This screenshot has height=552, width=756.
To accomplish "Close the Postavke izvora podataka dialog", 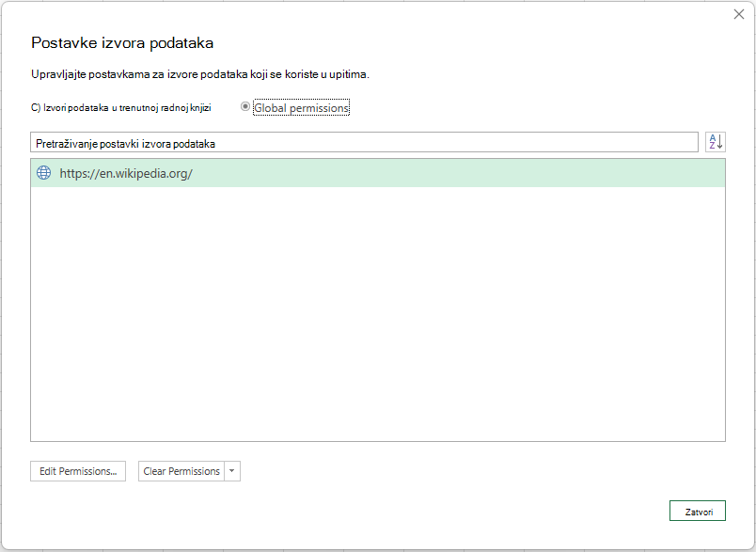I will tap(739, 14).
